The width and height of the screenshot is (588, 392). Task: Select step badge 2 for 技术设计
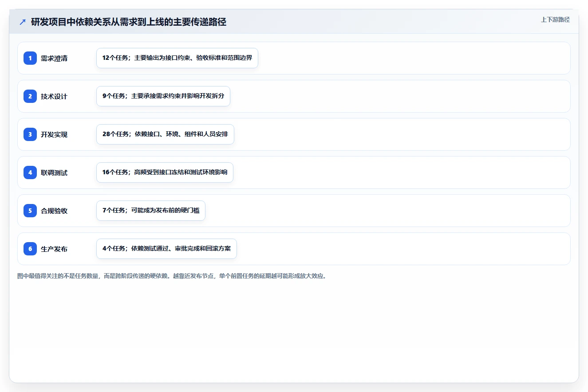[x=30, y=96]
